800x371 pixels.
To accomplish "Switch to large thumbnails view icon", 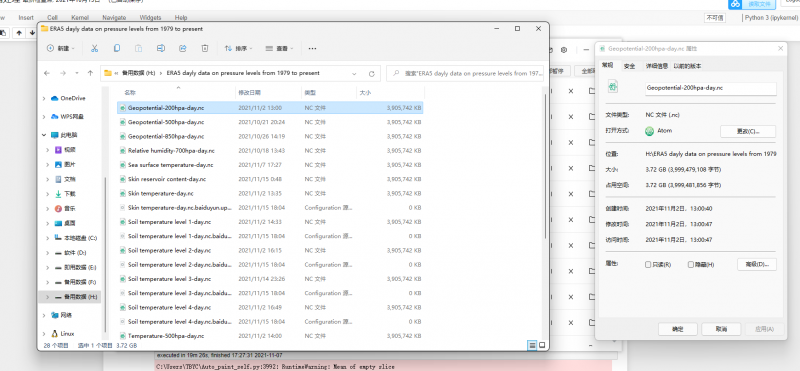I will tap(542, 345).
